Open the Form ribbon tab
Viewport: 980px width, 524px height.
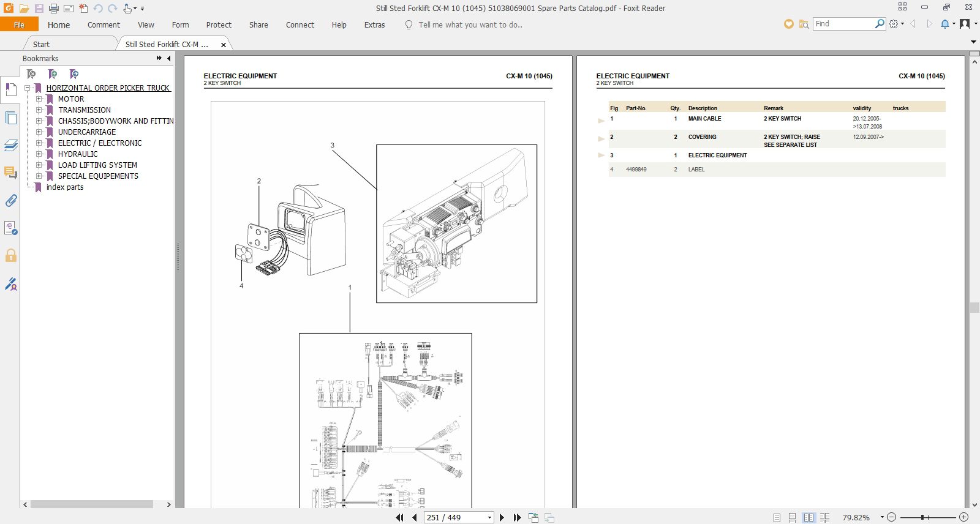180,25
